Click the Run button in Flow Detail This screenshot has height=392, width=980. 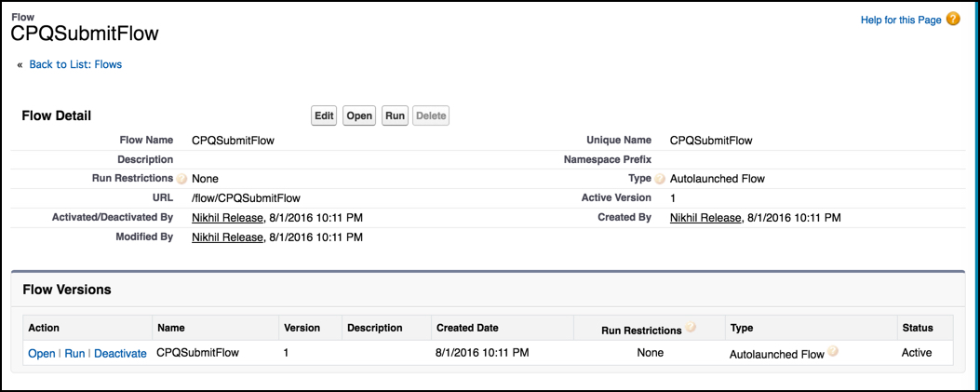click(395, 115)
